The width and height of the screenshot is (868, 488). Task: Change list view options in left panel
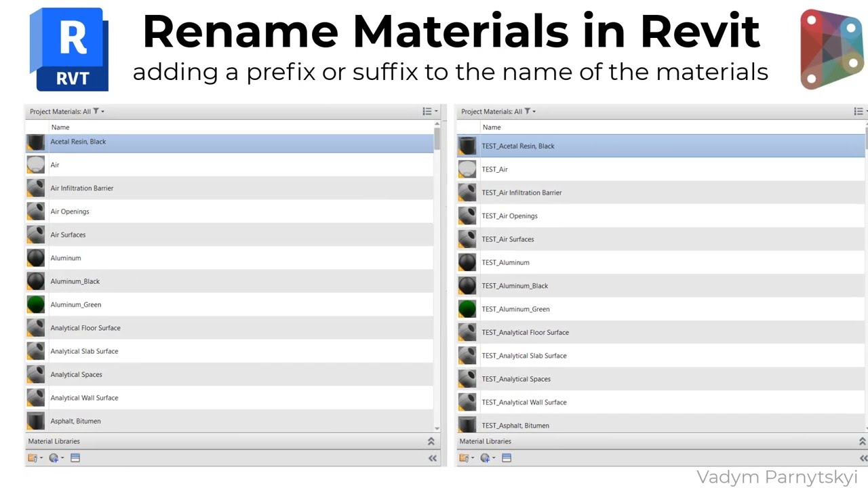(430, 111)
